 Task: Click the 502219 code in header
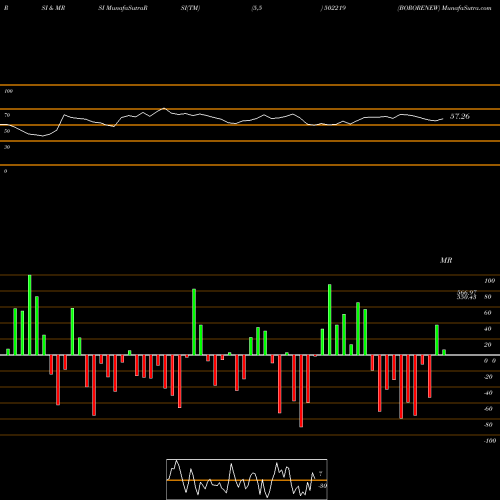pos(335,8)
